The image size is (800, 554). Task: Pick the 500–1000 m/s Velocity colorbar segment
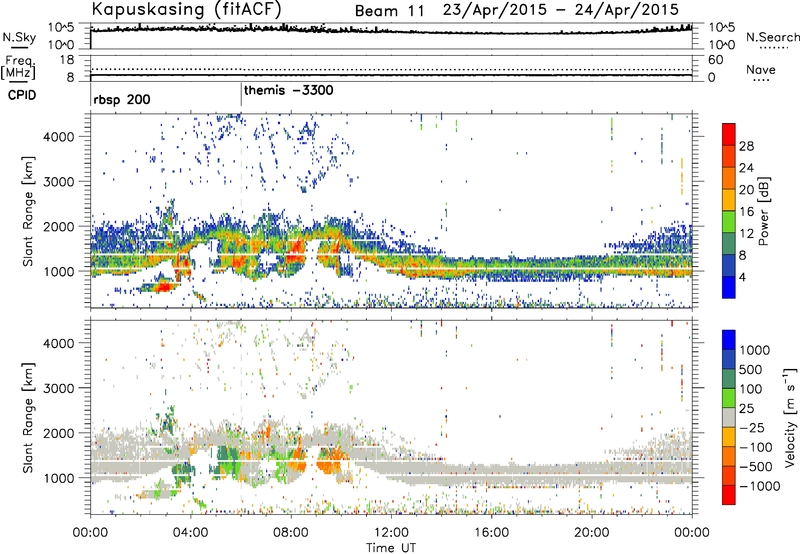pyautogui.click(x=729, y=360)
